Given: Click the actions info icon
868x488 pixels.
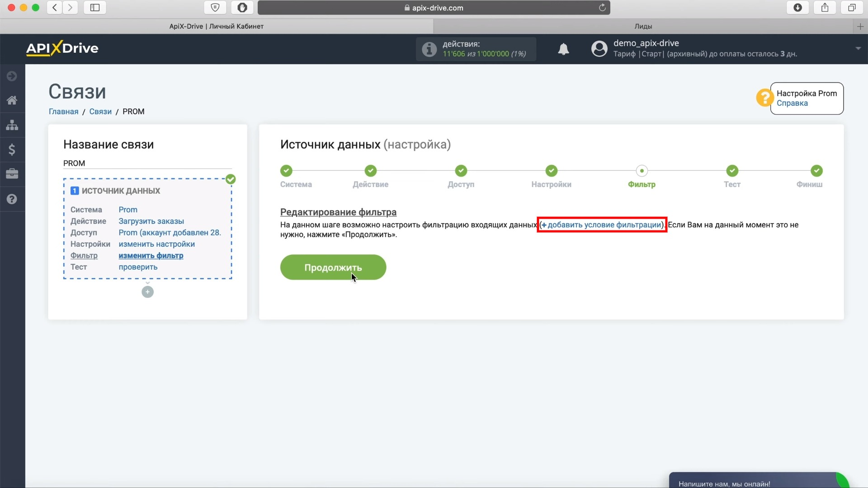Looking at the screenshot, I should tap(429, 49).
